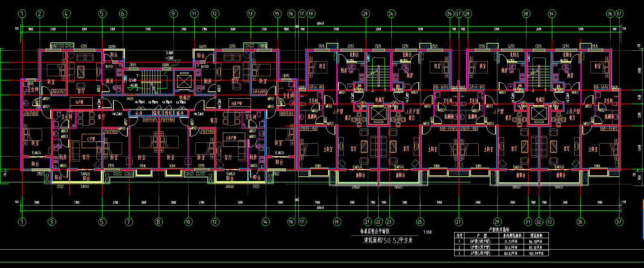Select axis bubble 13 on top row
Image resolution: width=644 pixels, height=268 pixels.
(x=250, y=13)
